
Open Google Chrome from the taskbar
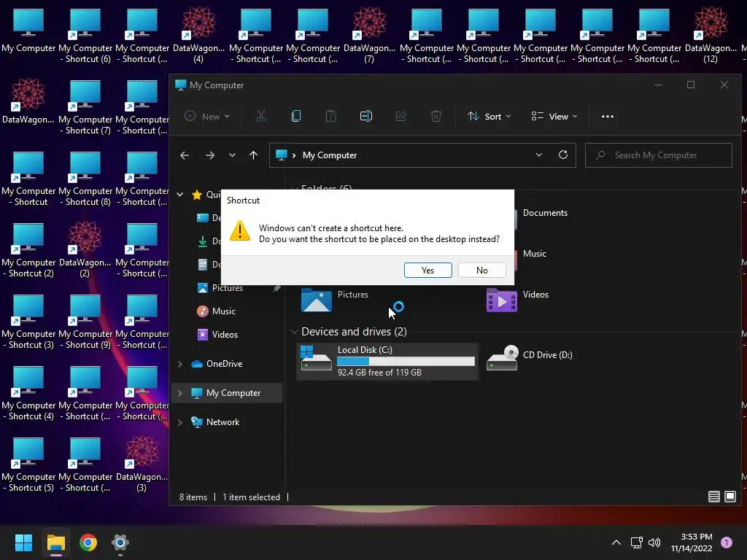tap(88, 542)
